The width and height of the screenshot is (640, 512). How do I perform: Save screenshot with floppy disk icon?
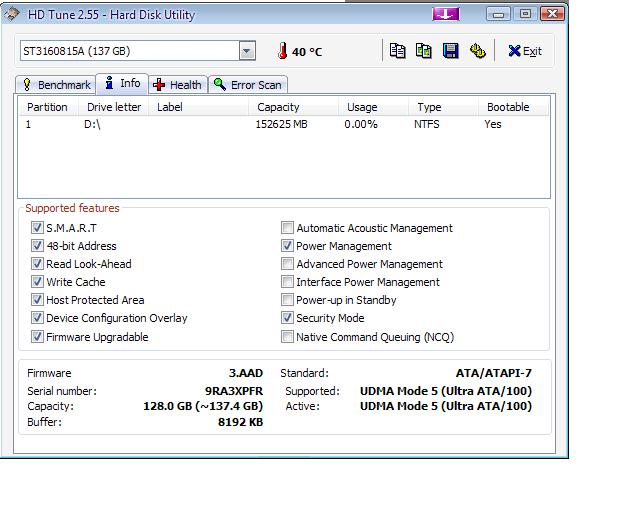451,51
